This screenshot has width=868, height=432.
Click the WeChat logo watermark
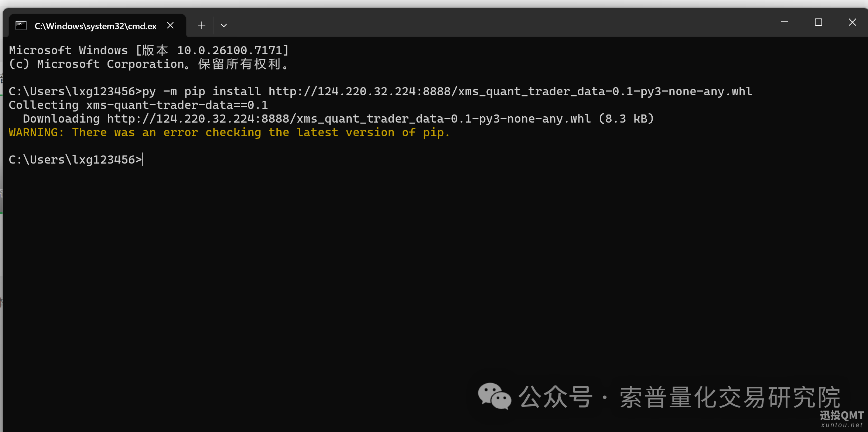click(494, 397)
